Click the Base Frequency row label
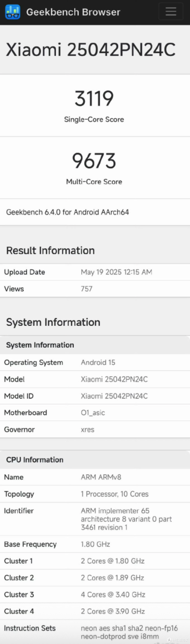This screenshot has height=644, width=190. click(x=30, y=544)
